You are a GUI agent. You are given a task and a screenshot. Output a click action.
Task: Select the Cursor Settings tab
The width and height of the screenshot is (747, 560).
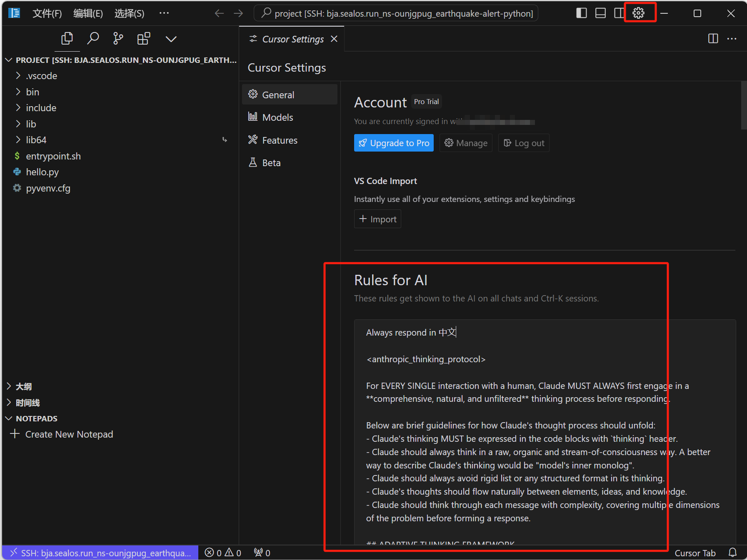[292, 39]
